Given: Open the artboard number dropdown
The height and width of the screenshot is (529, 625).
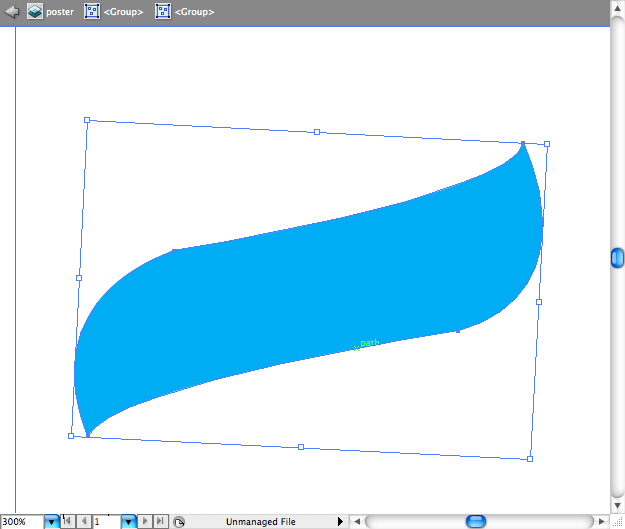Looking at the screenshot, I should pos(128,522).
